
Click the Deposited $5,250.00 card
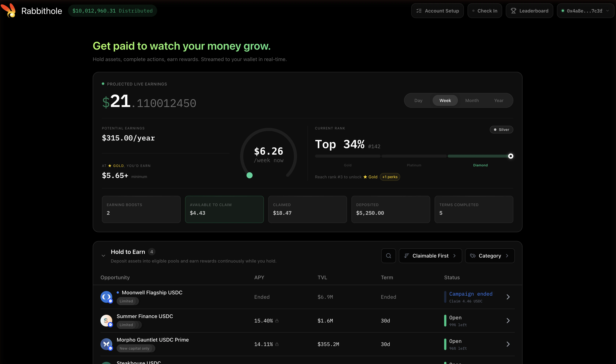tap(391, 209)
